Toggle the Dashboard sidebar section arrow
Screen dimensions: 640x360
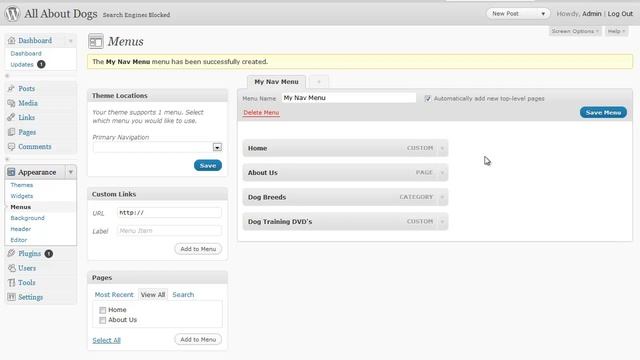pos(71,41)
